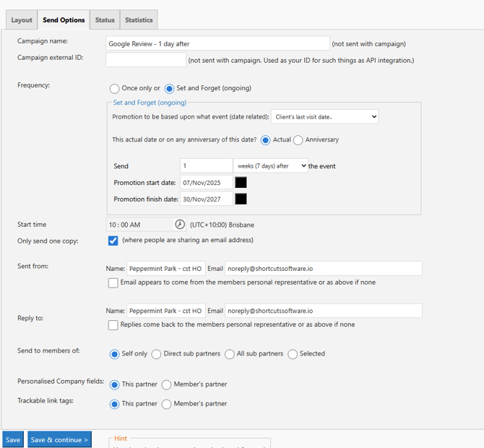
Task: Click the Save button
Action: pos(13,439)
